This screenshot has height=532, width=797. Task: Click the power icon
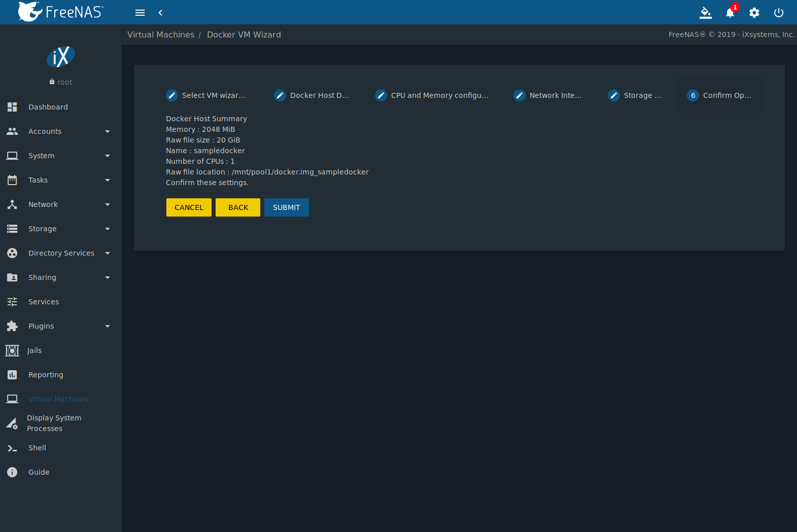779,13
